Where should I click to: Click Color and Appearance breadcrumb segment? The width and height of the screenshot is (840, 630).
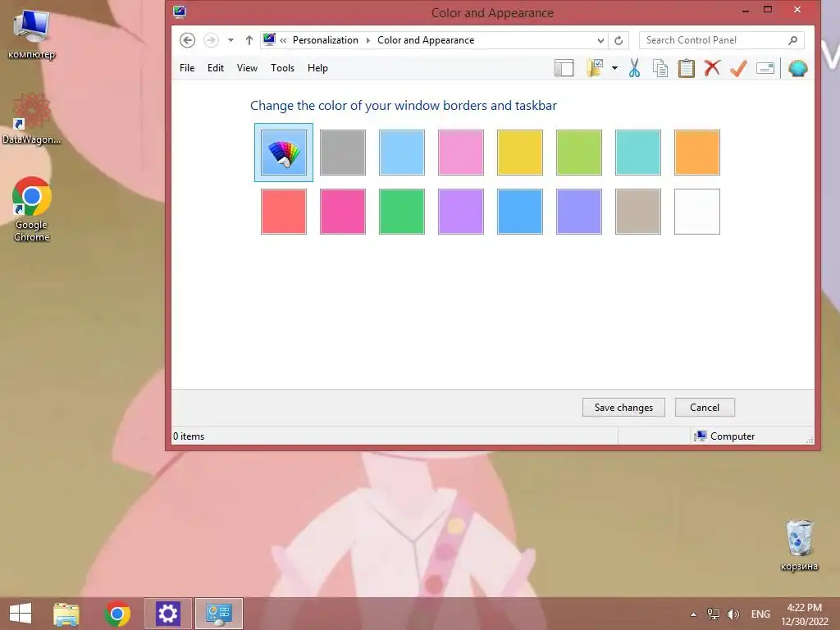(426, 40)
